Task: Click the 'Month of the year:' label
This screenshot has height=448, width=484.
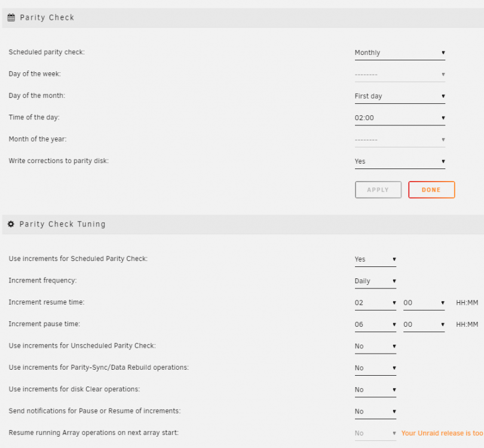Action: click(x=38, y=139)
